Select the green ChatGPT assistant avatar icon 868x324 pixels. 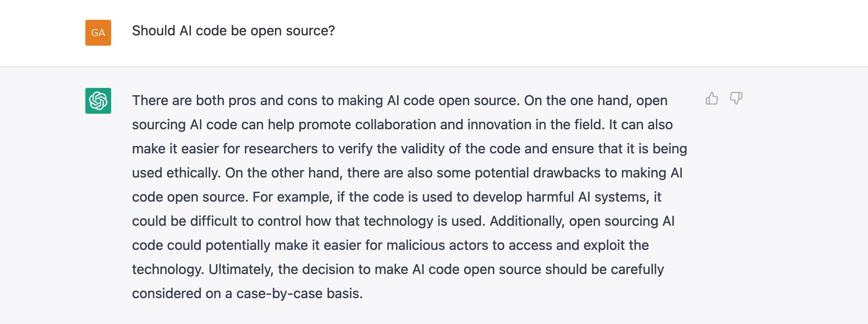(x=98, y=100)
